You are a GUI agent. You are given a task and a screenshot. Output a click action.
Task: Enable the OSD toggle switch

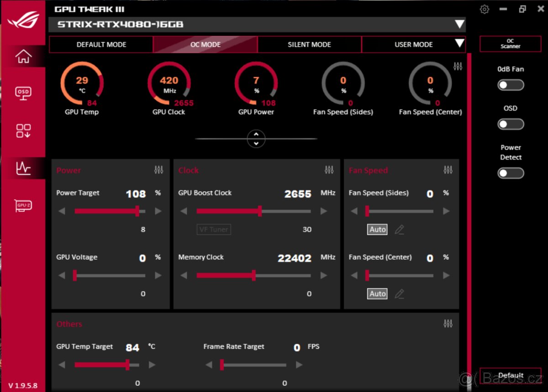511,124
